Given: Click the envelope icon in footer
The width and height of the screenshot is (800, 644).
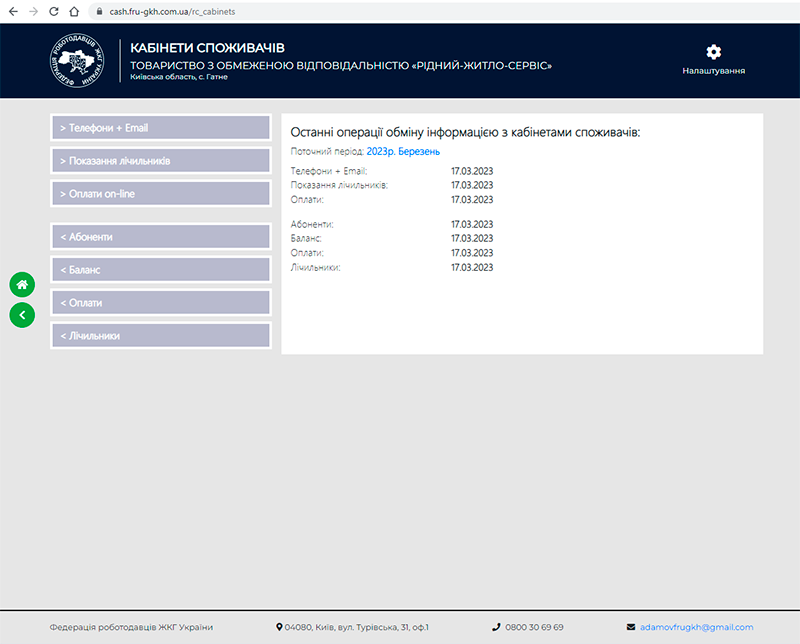Looking at the screenshot, I should tap(630, 627).
